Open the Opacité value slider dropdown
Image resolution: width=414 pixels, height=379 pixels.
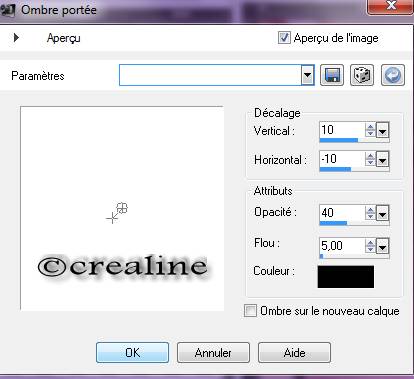pos(383,213)
